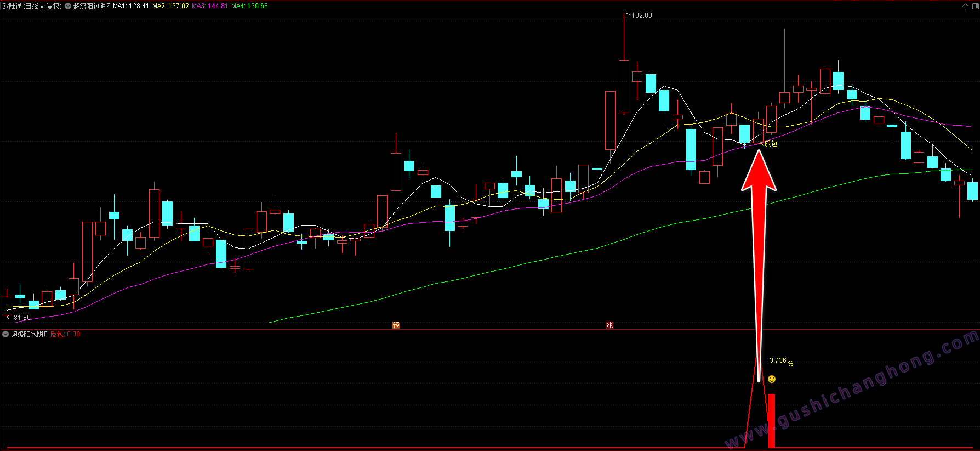Image resolution: width=980 pixels, height=451 pixels.
Task: Toggle the side panel icon at top right
Action: tap(975, 7)
